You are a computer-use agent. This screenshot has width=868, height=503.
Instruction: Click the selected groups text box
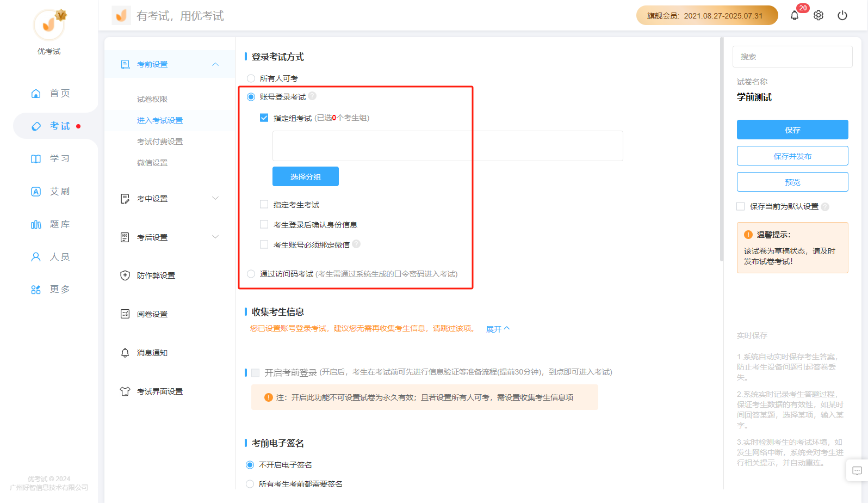(448, 146)
